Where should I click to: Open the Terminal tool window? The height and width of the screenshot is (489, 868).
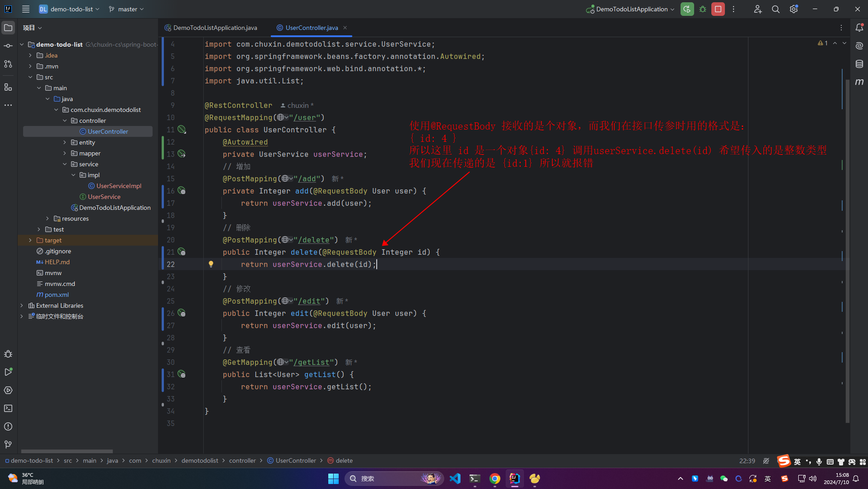(8, 408)
